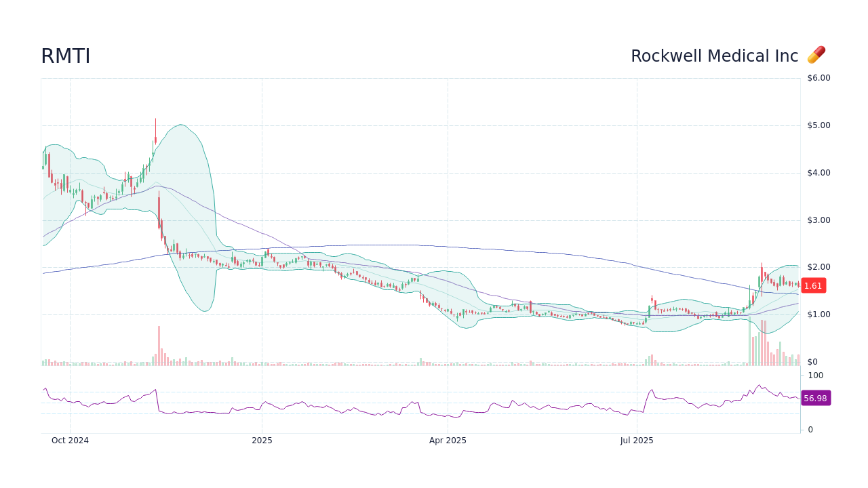Select the highest candlestick peak near $5.00
This screenshot has width=868, height=488.
[155, 129]
